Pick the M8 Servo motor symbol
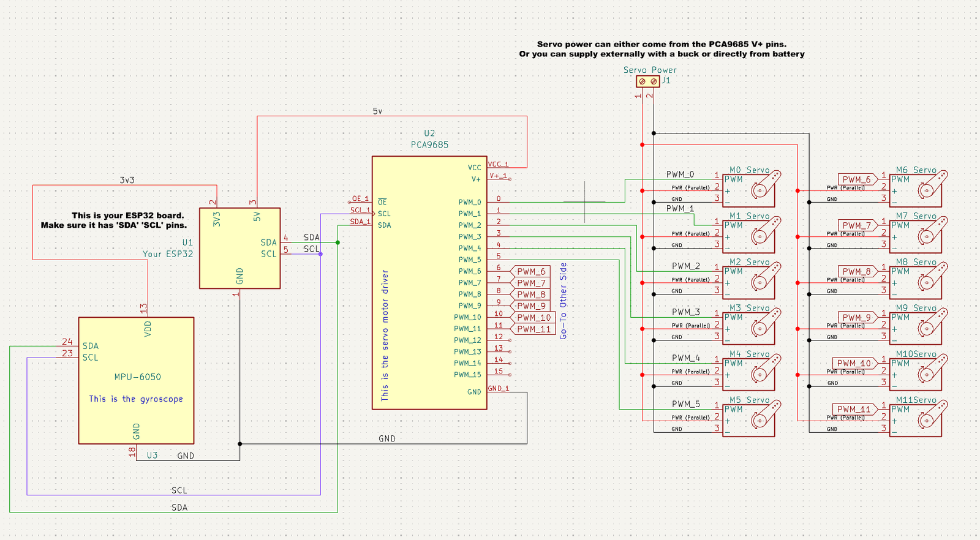Image resolution: width=980 pixels, height=540 pixels. coord(919,280)
